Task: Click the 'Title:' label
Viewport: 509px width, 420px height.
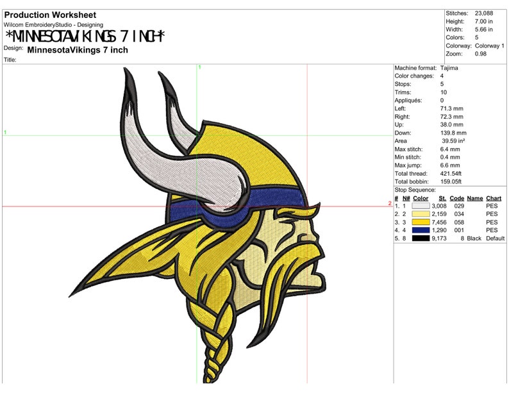Action: click(x=10, y=60)
